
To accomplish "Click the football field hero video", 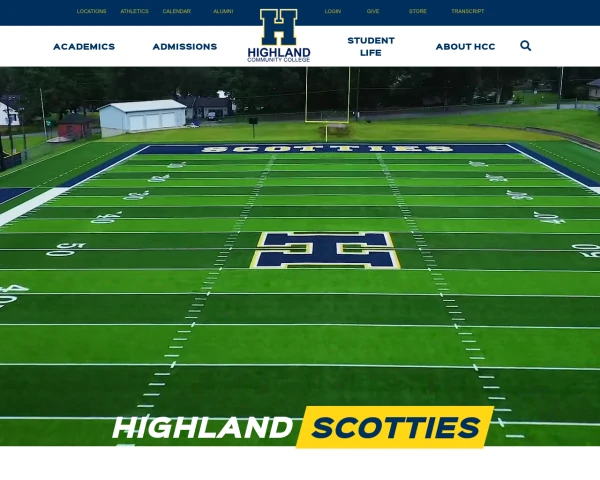I will [x=300, y=256].
